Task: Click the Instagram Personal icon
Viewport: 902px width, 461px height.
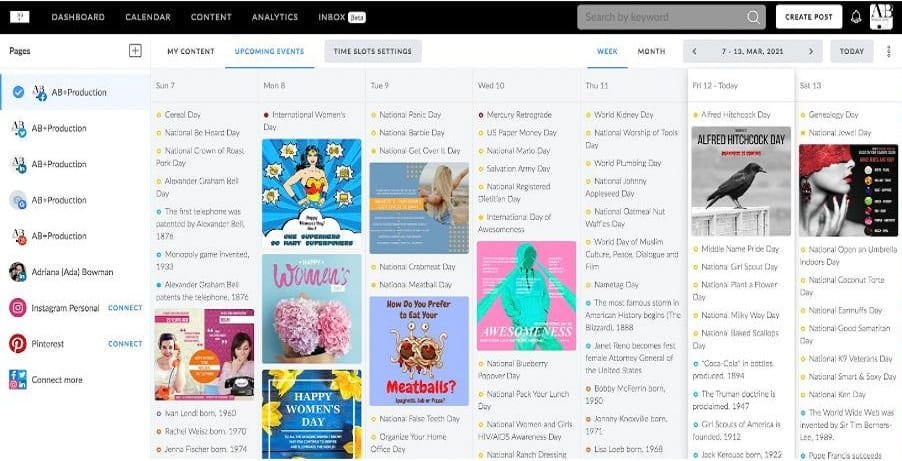Action: pyautogui.click(x=18, y=308)
